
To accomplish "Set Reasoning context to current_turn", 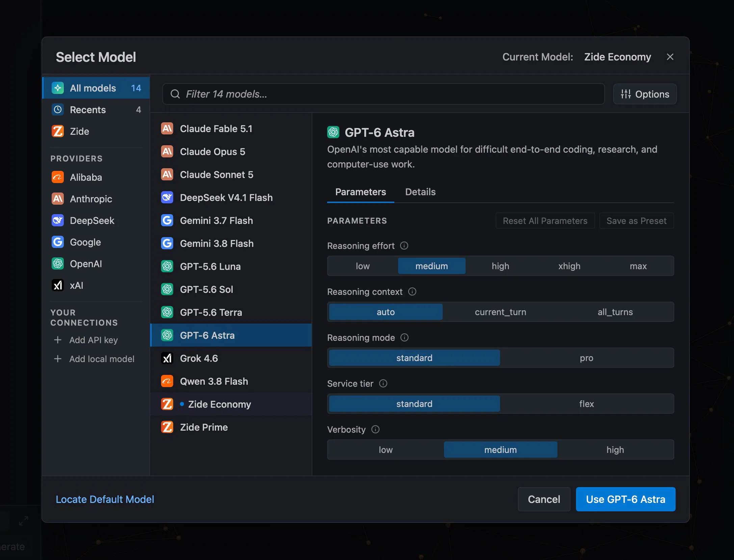I will point(500,312).
